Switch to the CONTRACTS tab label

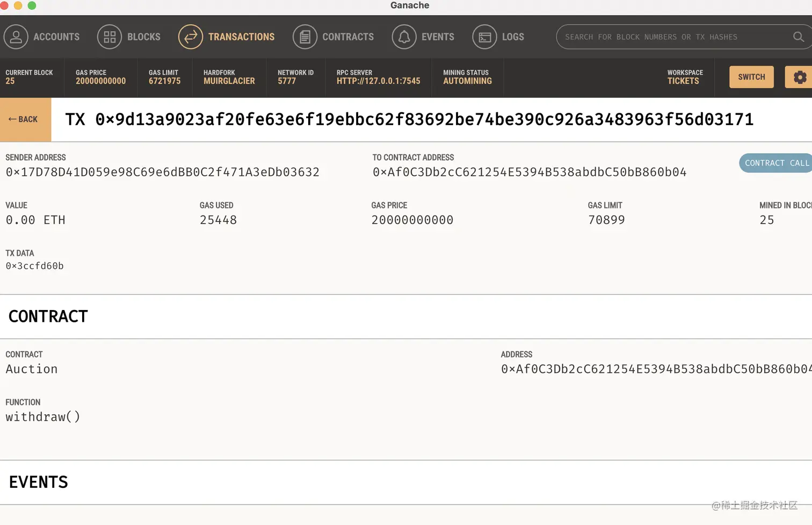tap(348, 37)
